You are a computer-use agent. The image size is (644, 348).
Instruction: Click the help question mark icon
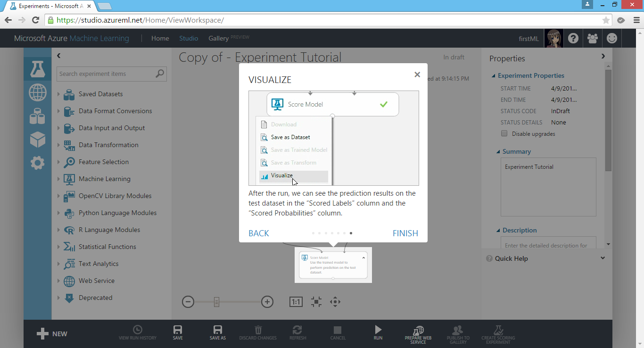[573, 38]
